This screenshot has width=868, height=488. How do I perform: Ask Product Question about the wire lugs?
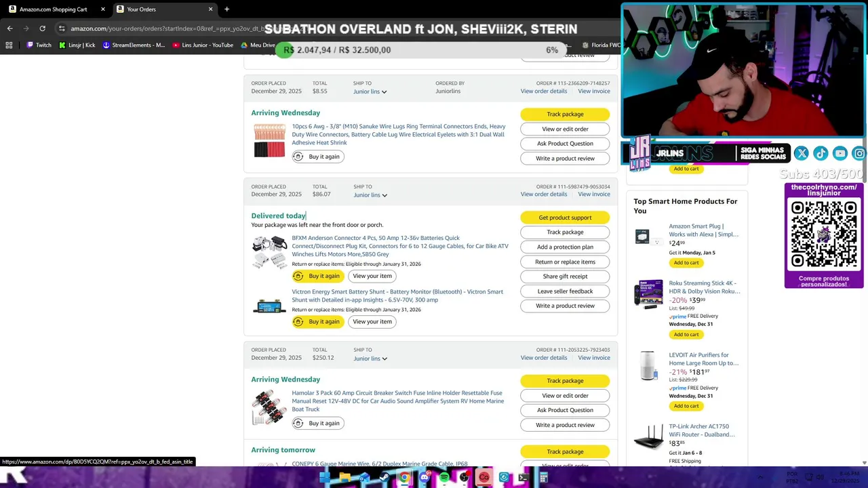coord(565,144)
